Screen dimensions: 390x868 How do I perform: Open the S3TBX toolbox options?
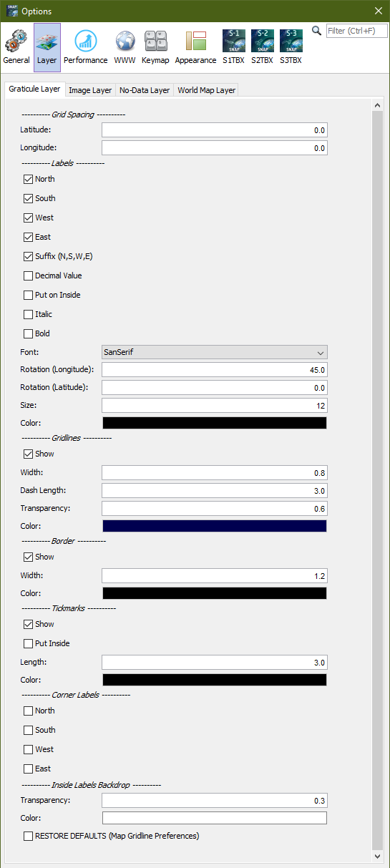click(x=291, y=47)
